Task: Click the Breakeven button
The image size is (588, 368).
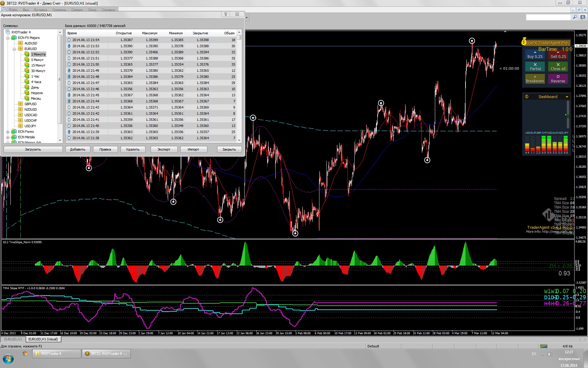Action: [x=535, y=79]
